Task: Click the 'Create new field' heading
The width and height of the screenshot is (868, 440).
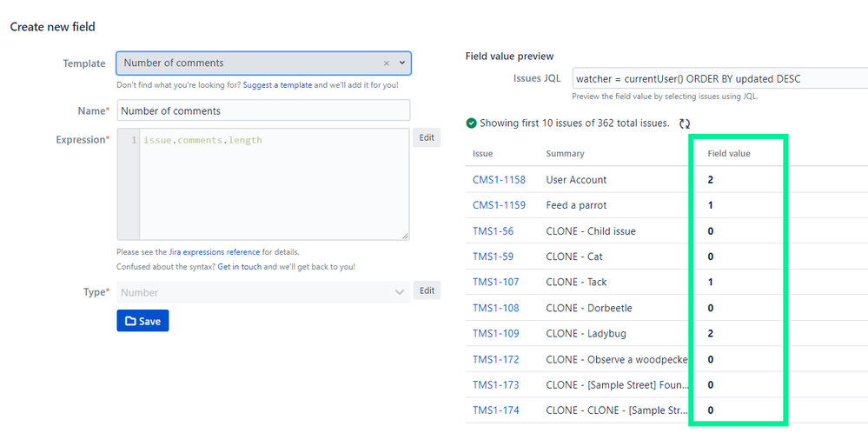Action: coord(53,27)
